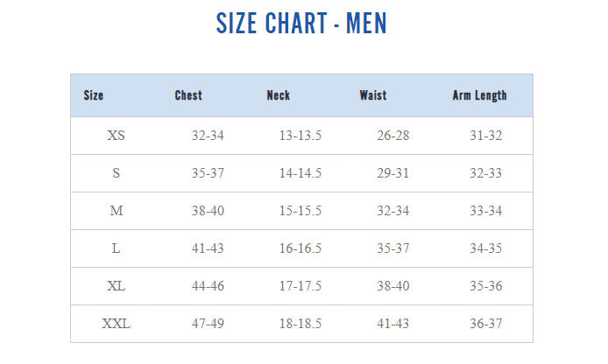The image size is (608, 364).
Task: Click the L size row label
Action: point(116,248)
